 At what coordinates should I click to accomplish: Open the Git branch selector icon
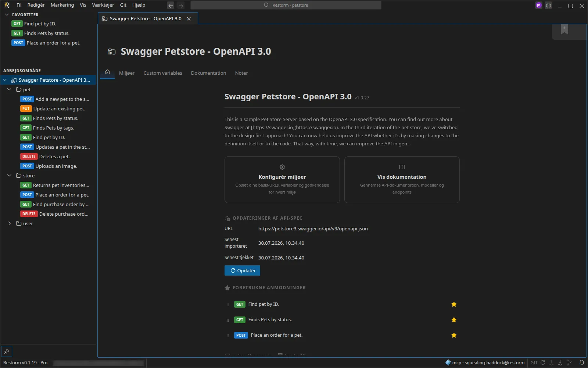tap(569, 362)
